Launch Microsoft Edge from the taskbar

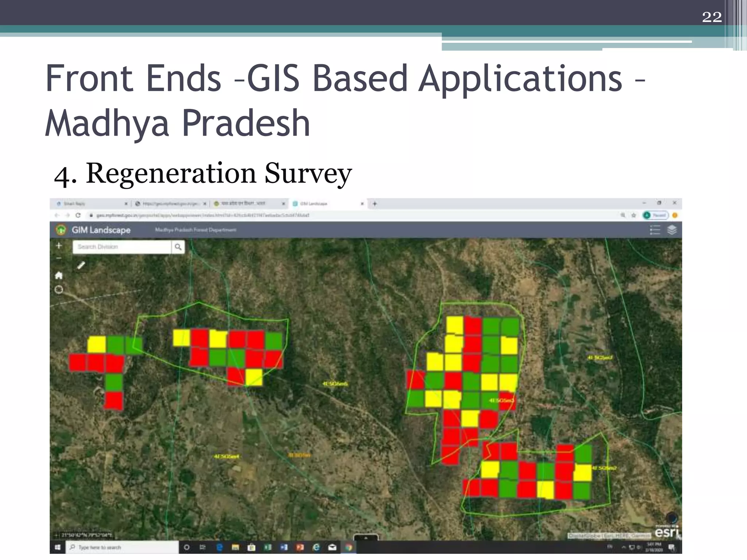point(219,547)
